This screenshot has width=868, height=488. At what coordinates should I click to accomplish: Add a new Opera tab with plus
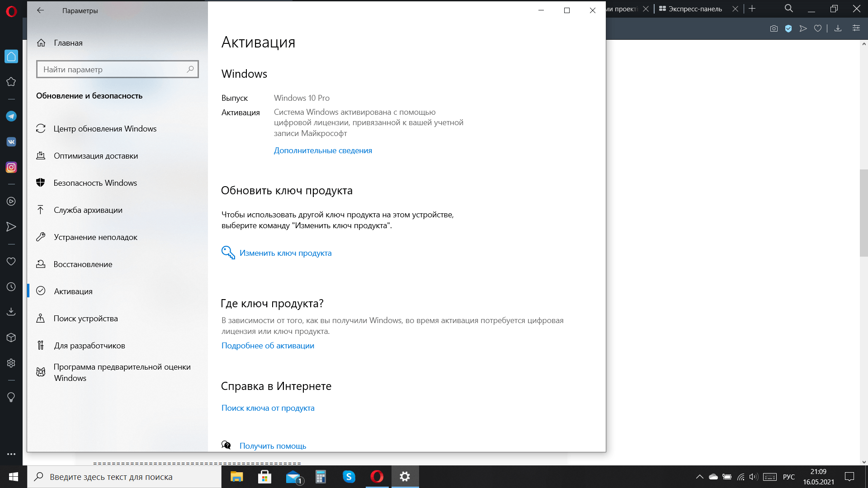click(x=752, y=9)
